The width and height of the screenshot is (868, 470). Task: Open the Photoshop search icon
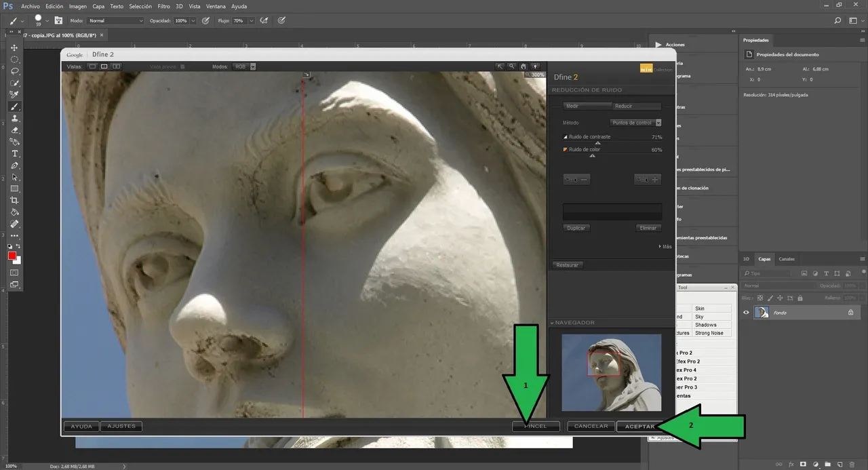(838, 21)
